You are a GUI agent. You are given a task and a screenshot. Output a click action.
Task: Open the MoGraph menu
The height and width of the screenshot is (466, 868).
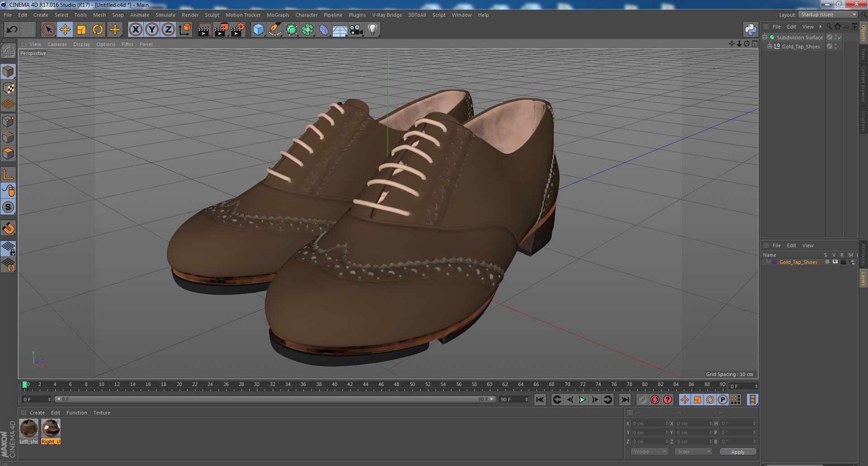(x=278, y=15)
